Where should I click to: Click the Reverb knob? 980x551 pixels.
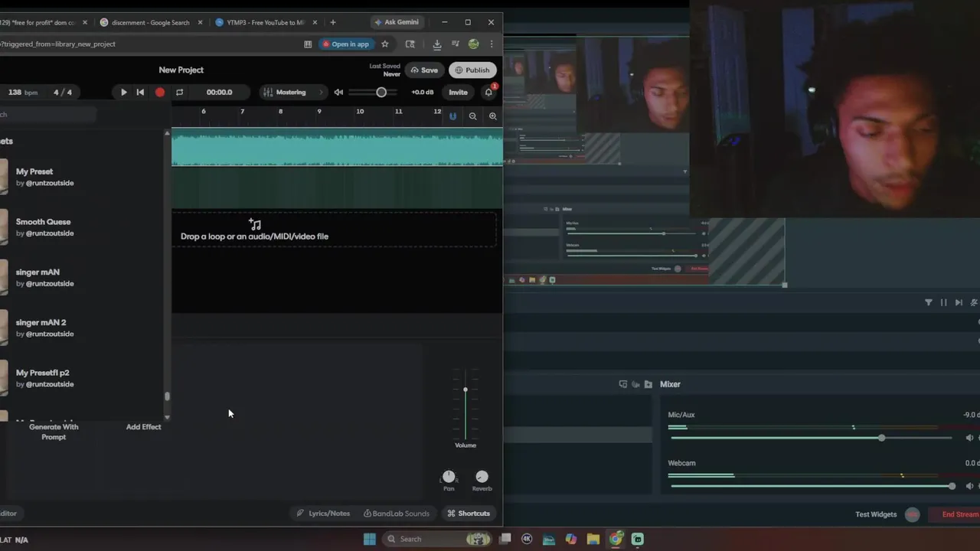pyautogui.click(x=482, y=477)
